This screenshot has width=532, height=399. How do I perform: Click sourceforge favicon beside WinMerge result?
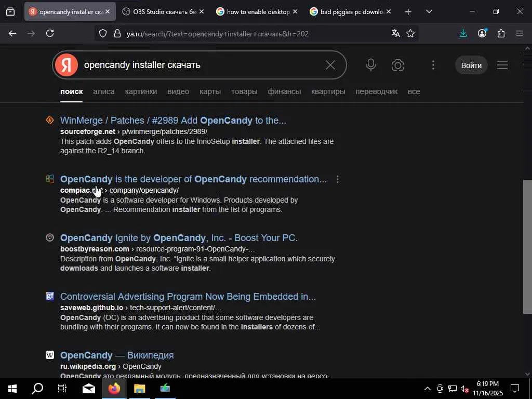(50, 120)
